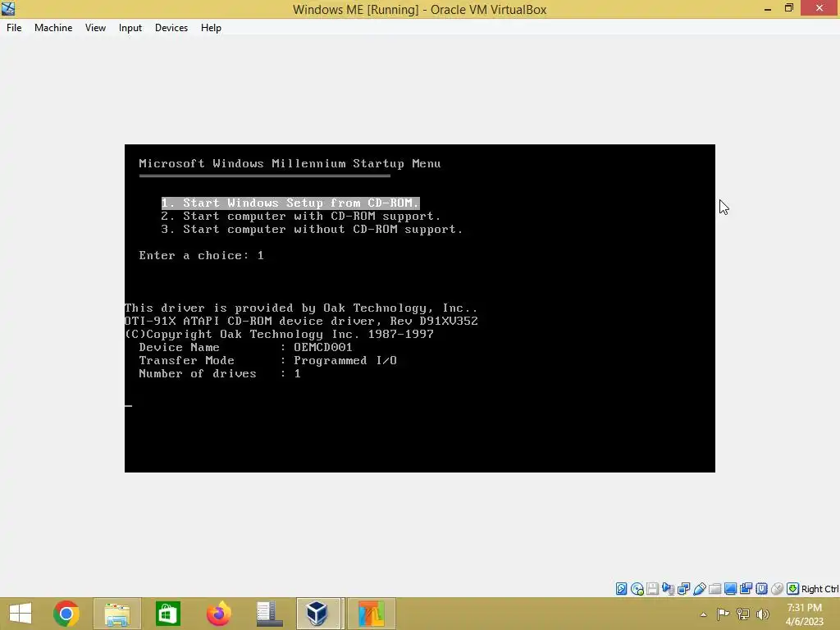Open the audio status icon in status bar
Screen dimensions: 840x630
click(668, 589)
